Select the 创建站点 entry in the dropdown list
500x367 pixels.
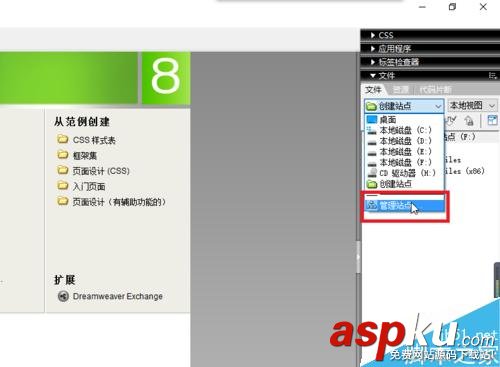(x=404, y=184)
